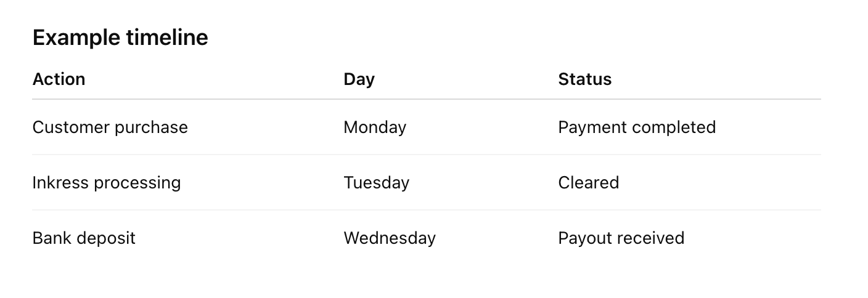Click the Cleared status cell
Viewport: 868px width, 298px height.
pyautogui.click(x=588, y=183)
